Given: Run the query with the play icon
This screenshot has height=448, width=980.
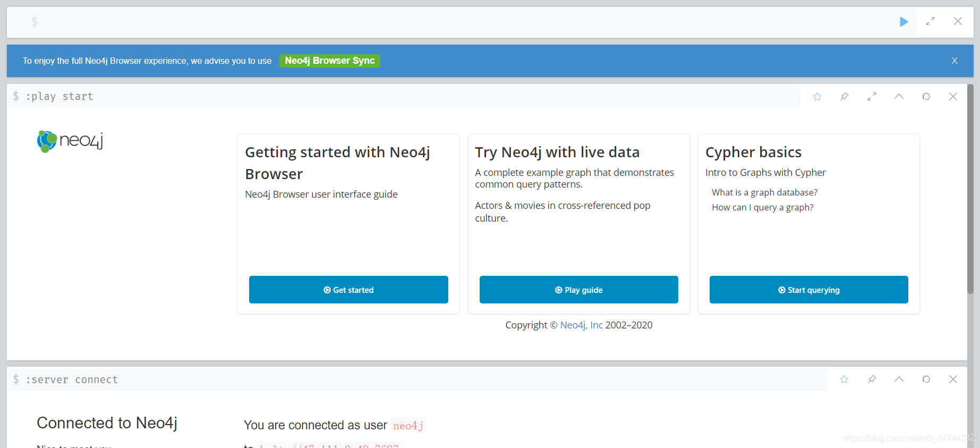Looking at the screenshot, I should point(904,22).
